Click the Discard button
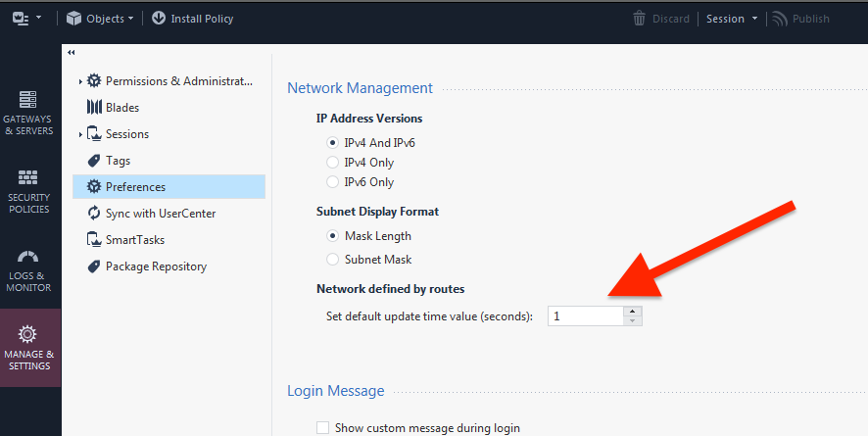The width and height of the screenshot is (868, 436). [661, 19]
